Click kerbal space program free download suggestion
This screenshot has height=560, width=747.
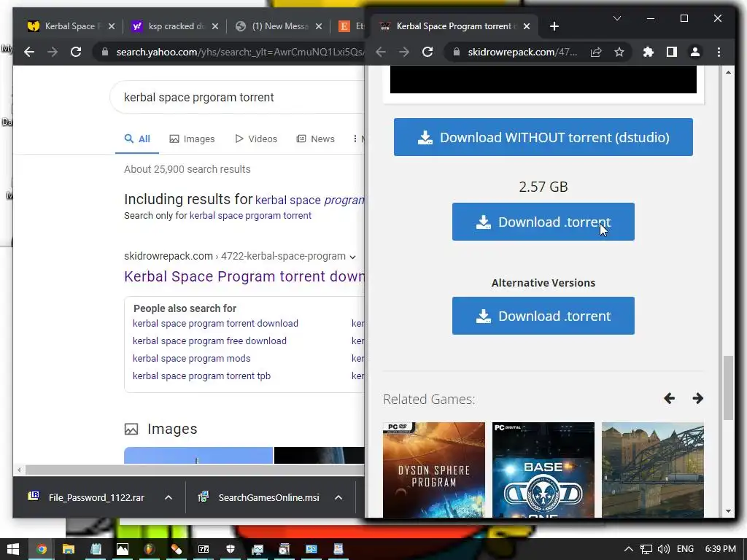click(209, 341)
